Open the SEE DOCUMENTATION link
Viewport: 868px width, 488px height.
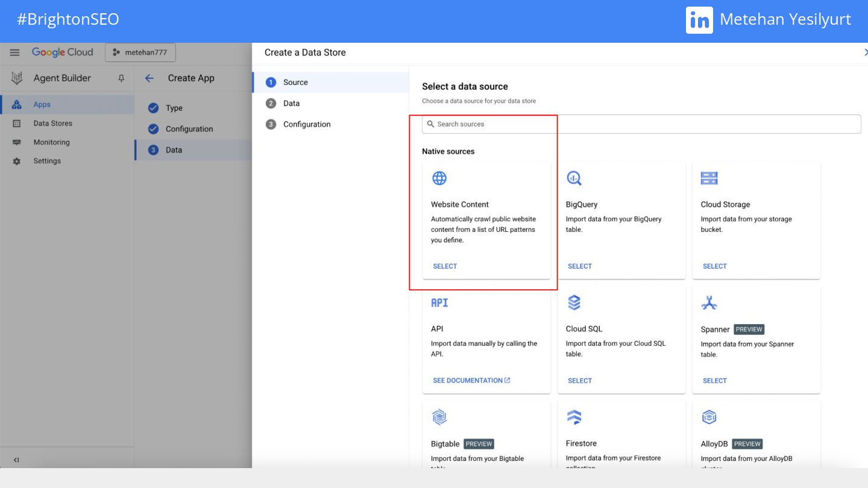point(471,381)
